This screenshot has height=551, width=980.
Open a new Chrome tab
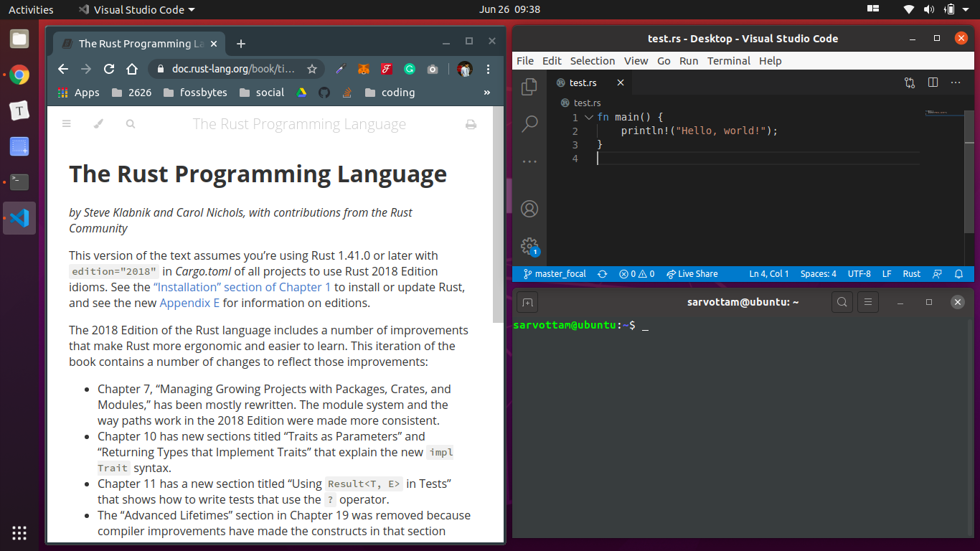click(x=241, y=44)
